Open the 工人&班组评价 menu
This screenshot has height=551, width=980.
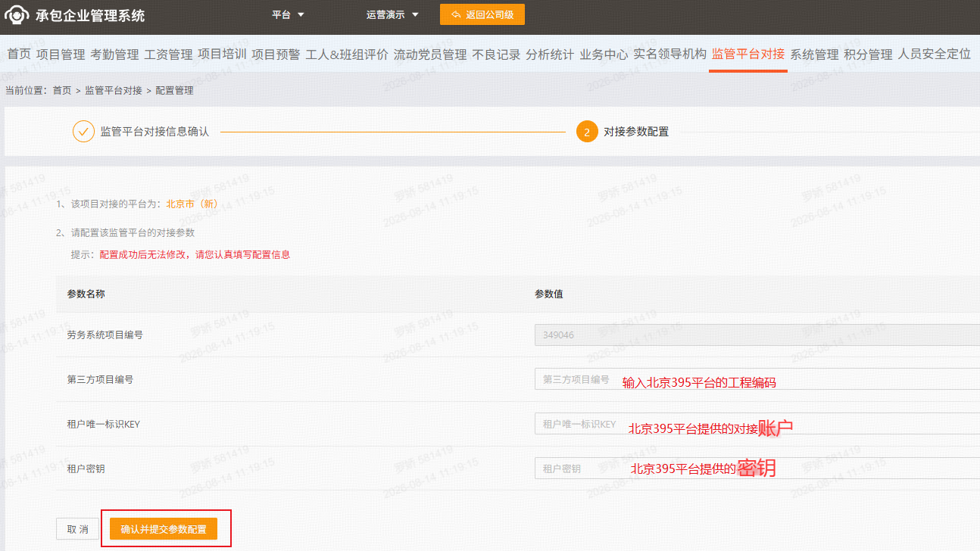[347, 54]
